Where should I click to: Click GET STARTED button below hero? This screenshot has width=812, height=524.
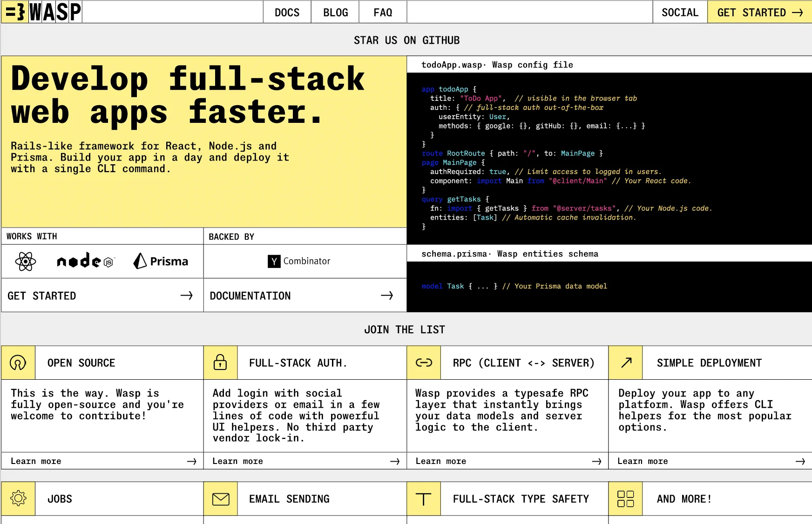102,296
